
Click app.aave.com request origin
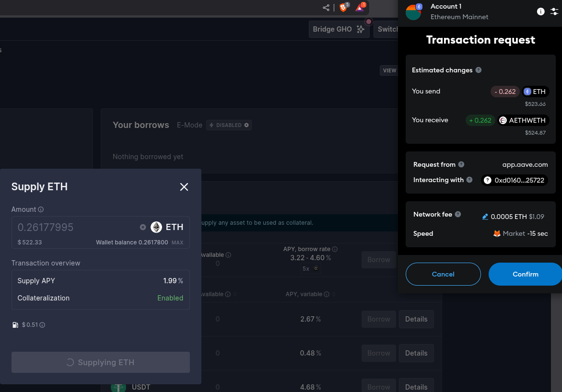(525, 164)
